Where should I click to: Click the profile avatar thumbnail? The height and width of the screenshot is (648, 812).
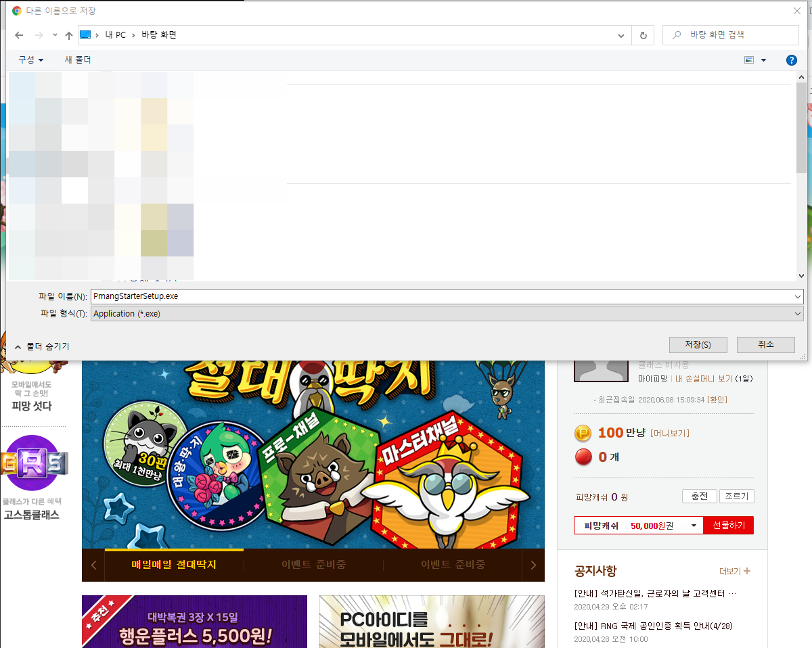click(x=601, y=371)
